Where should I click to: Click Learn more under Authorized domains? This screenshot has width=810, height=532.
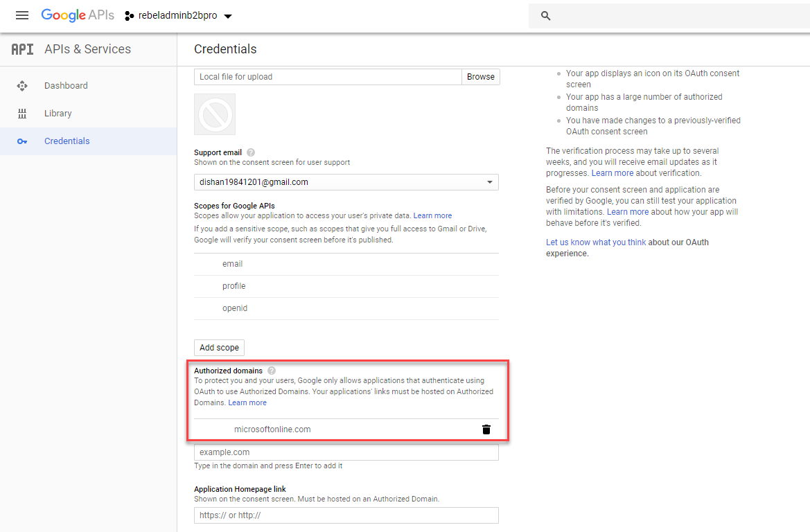pyautogui.click(x=247, y=403)
